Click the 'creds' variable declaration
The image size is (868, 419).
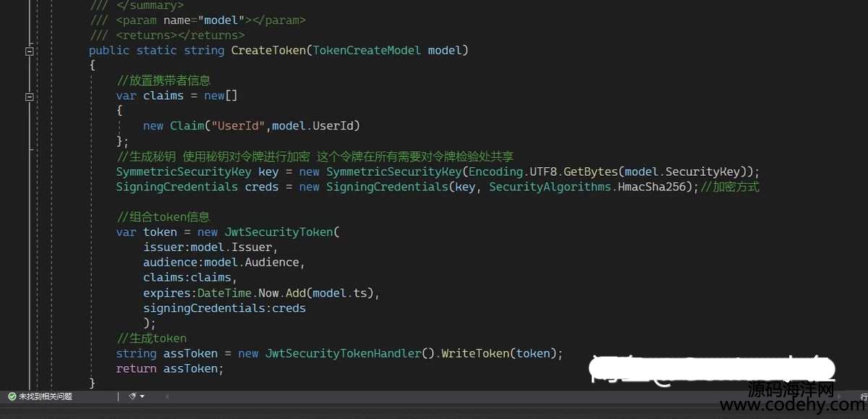point(262,187)
